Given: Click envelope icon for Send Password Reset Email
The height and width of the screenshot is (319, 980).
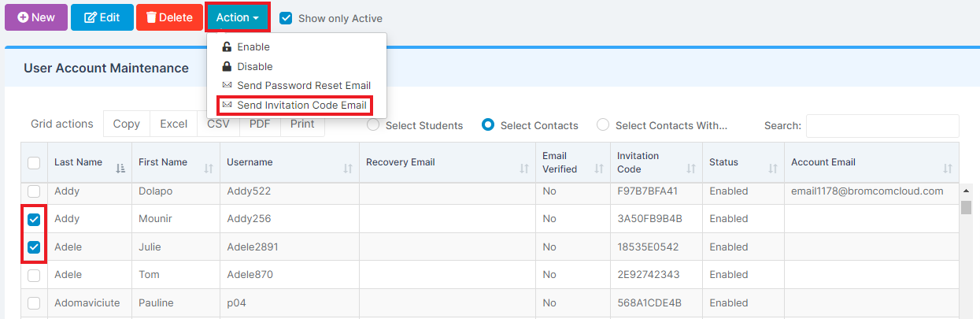Looking at the screenshot, I should [227, 86].
